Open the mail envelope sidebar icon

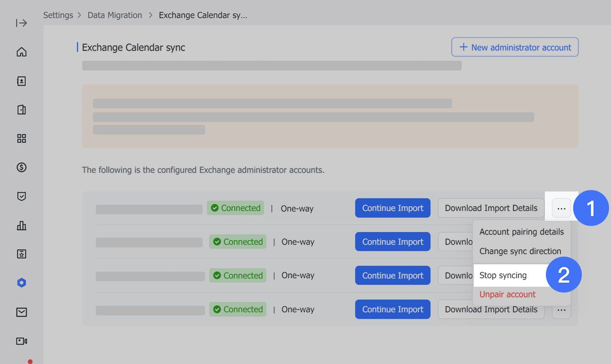21,312
